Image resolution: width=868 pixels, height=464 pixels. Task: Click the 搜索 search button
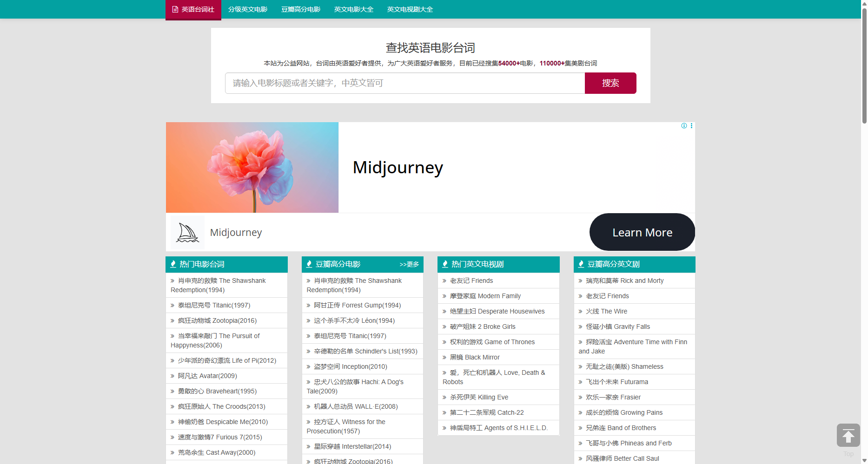pos(610,83)
